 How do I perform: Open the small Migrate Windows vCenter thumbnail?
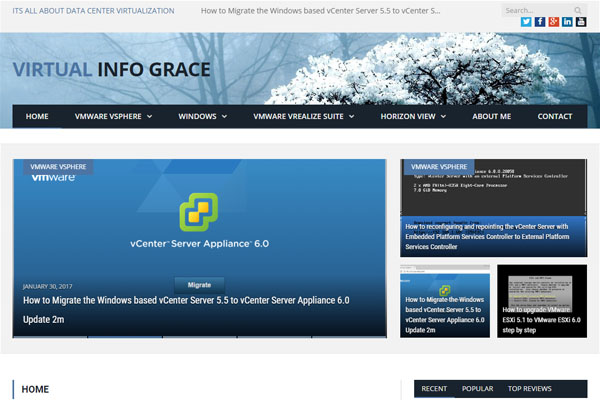[x=445, y=301]
